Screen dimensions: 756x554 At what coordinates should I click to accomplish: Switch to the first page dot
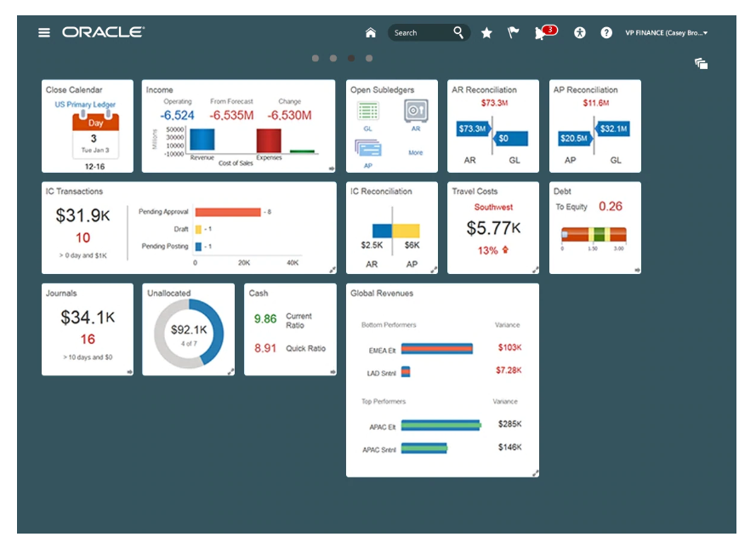tap(315, 59)
